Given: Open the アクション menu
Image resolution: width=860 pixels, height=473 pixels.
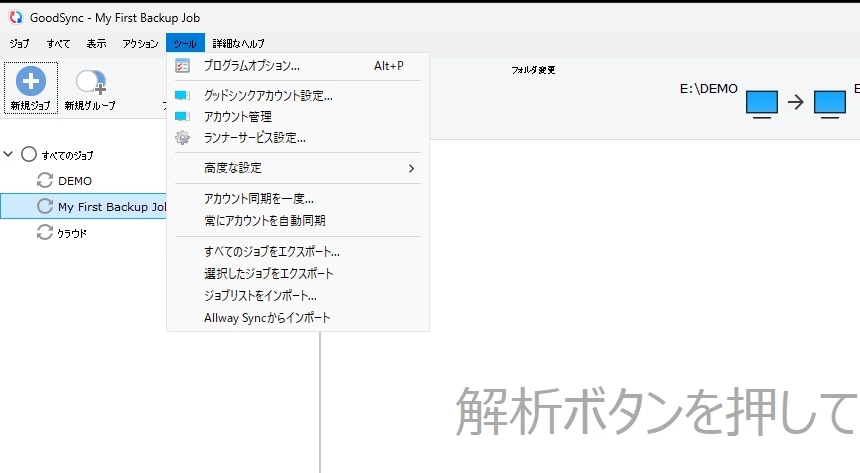Looking at the screenshot, I should coord(140,43).
